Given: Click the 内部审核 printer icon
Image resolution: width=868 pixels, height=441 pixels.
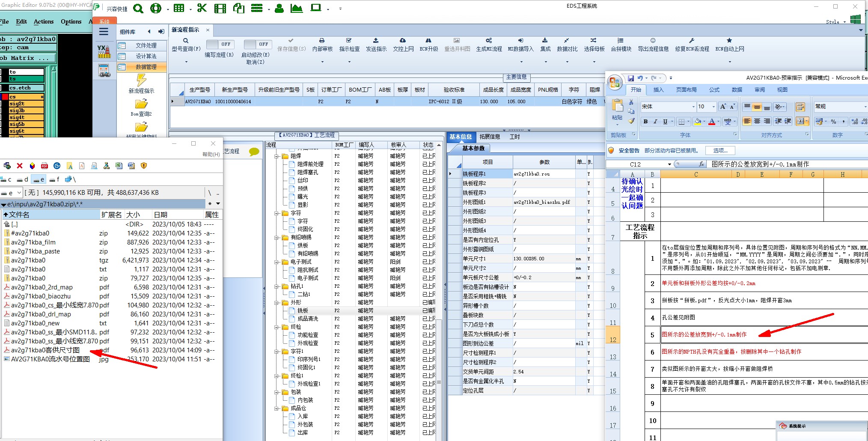Looking at the screenshot, I should (322, 40).
